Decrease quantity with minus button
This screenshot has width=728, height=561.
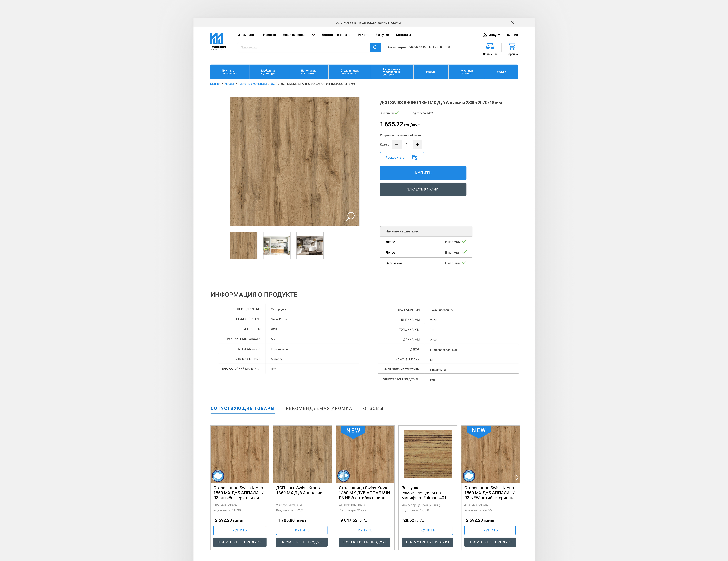click(x=396, y=144)
